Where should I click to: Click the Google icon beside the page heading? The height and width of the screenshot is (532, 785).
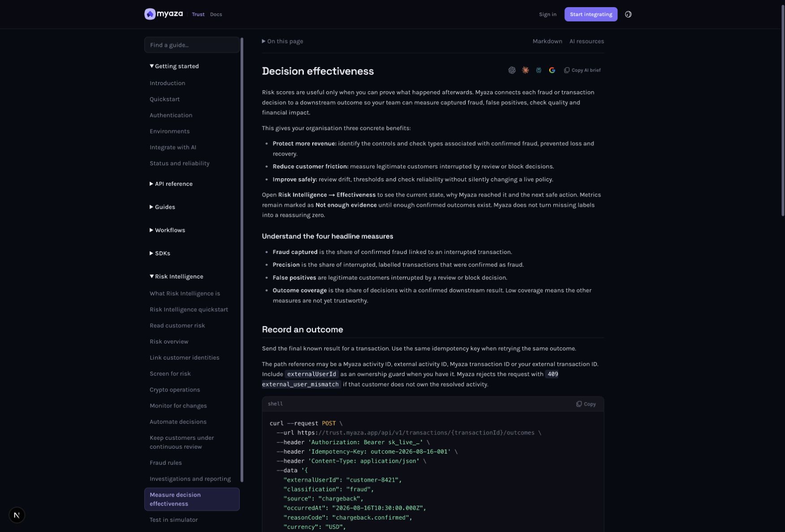[x=552, y=70]
